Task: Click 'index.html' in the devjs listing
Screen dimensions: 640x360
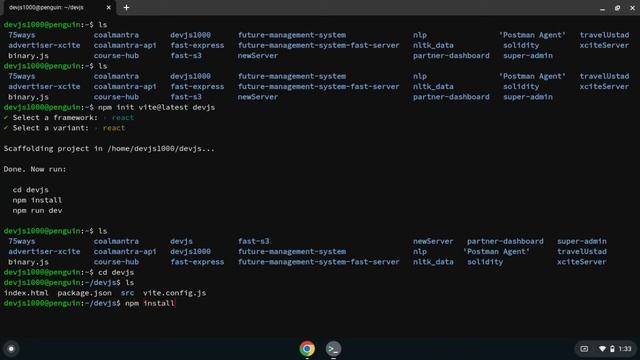Action: point(26,293)
